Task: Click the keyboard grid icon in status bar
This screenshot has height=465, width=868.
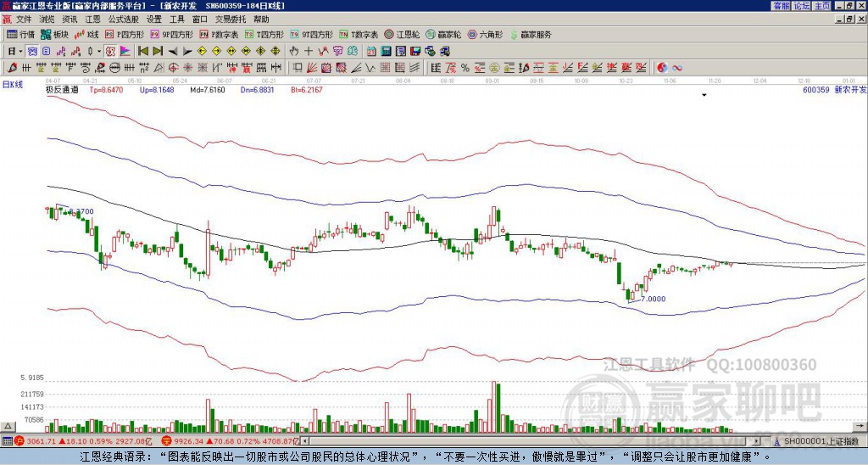Action: 7,441
